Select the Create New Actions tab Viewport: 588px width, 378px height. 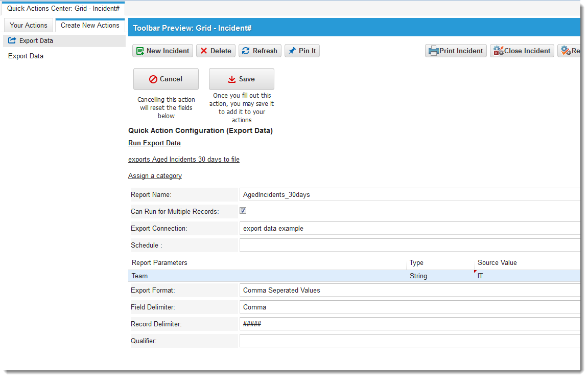[x=90, y=25]
